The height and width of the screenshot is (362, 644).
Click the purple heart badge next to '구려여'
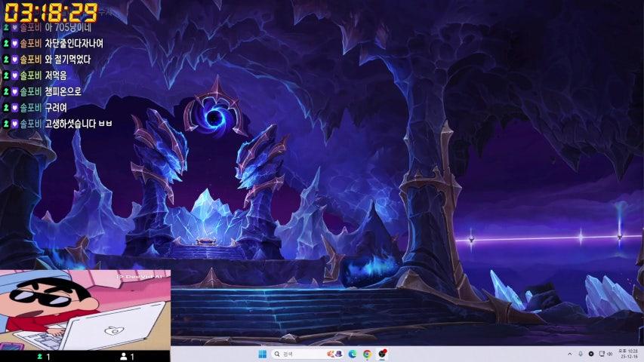tap(14, 107)
